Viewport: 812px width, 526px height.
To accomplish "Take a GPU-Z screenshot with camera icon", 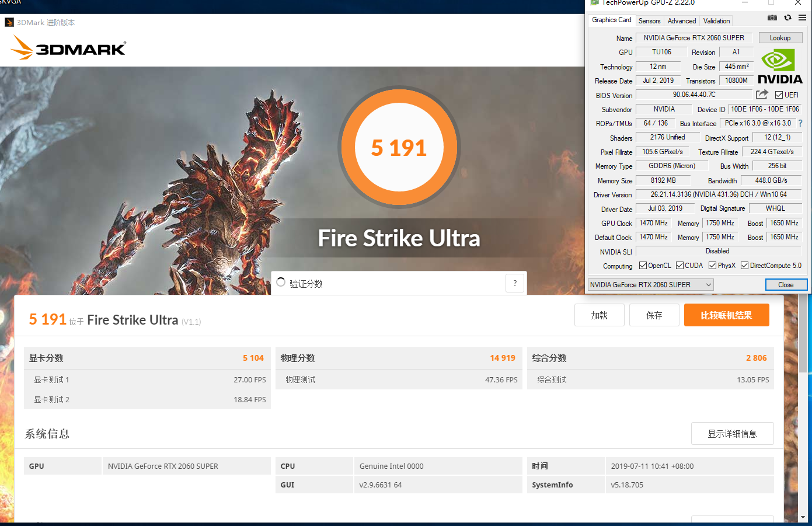I will [x=772, y=18].
